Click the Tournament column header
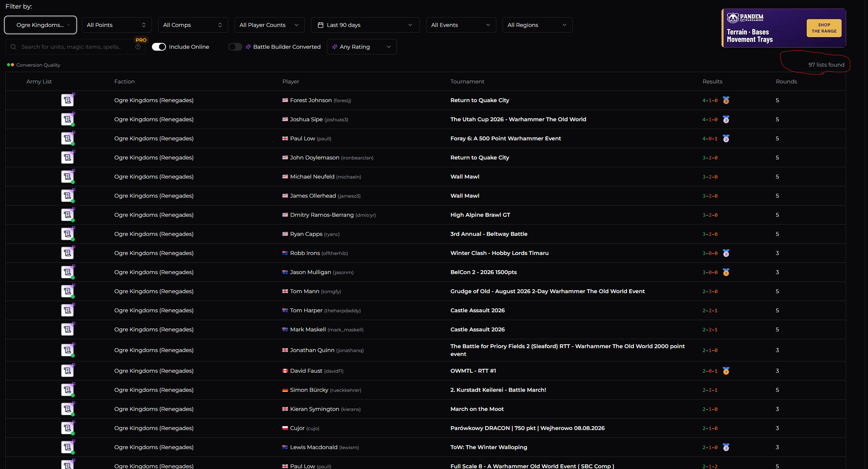Image resolution: width=868 pixels, height=469 pixels. pos(467,81)
